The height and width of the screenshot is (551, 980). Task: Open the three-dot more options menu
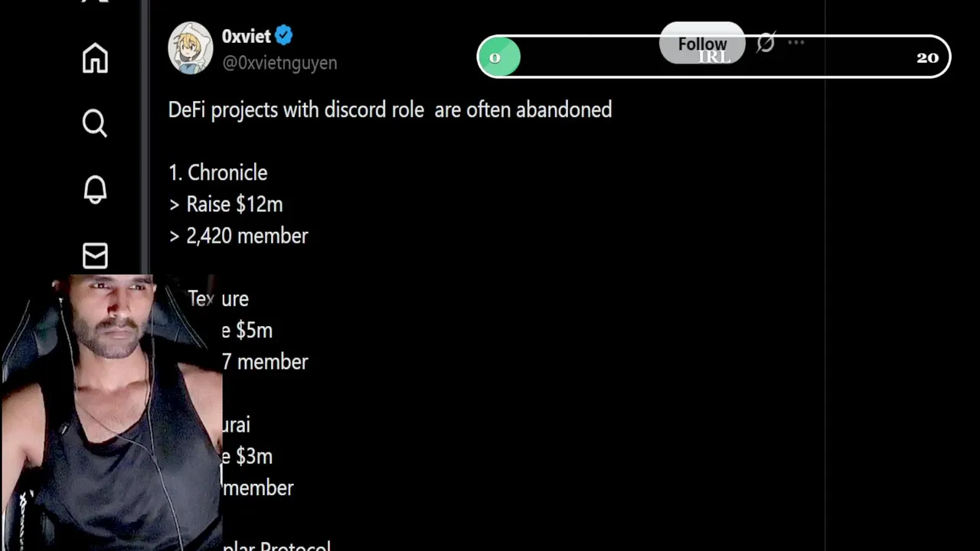point(795,43)
